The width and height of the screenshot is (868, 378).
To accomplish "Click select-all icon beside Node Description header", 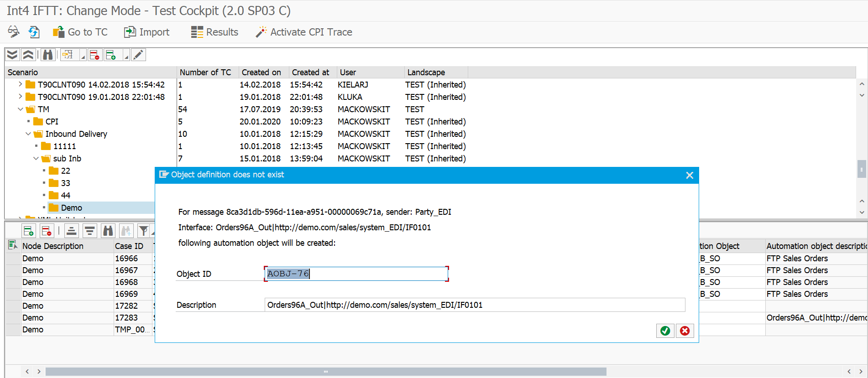I will click(x=12, y=246).
